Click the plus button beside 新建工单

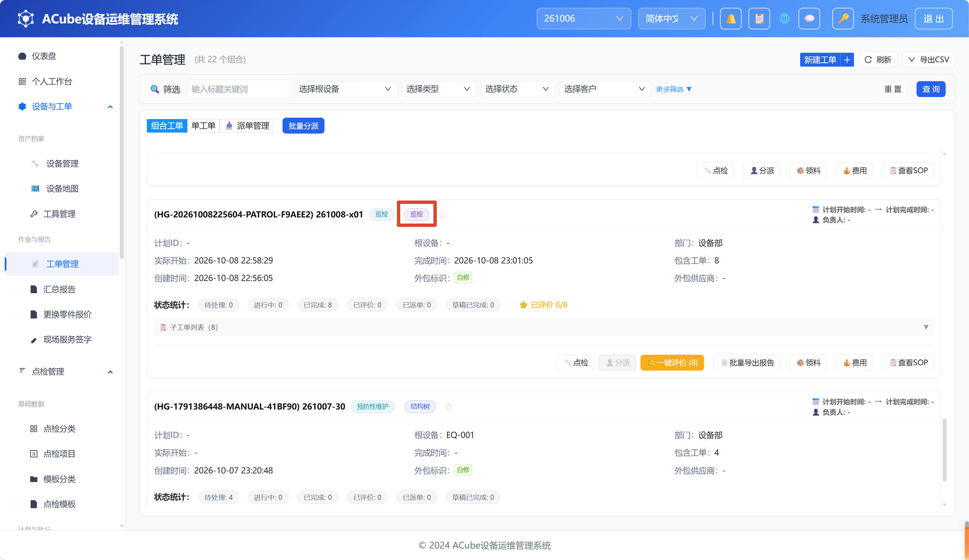coord(847,60)
